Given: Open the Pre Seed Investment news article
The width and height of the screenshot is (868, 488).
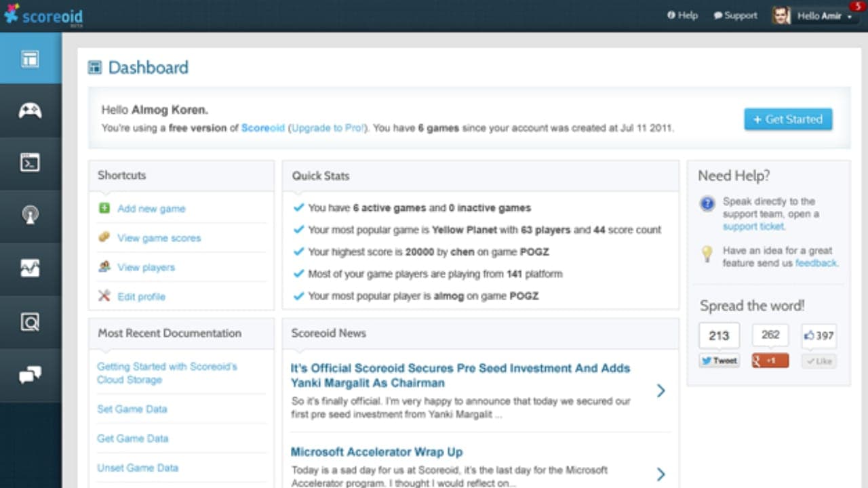Looking at the screenshot, I should coord(460,375).
